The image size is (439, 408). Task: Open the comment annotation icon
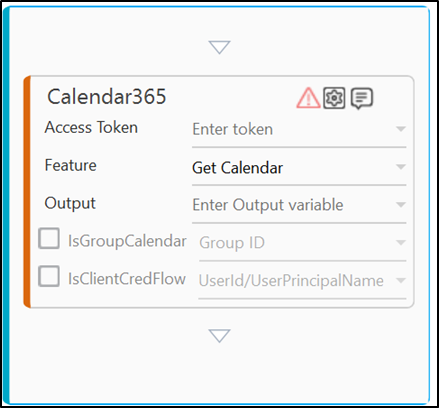(x=362, y=98)
